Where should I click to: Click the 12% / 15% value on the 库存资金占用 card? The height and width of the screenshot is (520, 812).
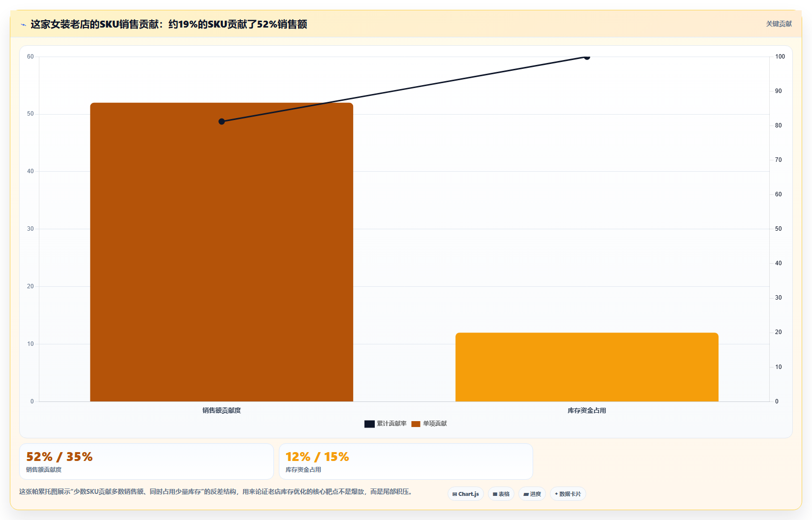pos(317,457)
